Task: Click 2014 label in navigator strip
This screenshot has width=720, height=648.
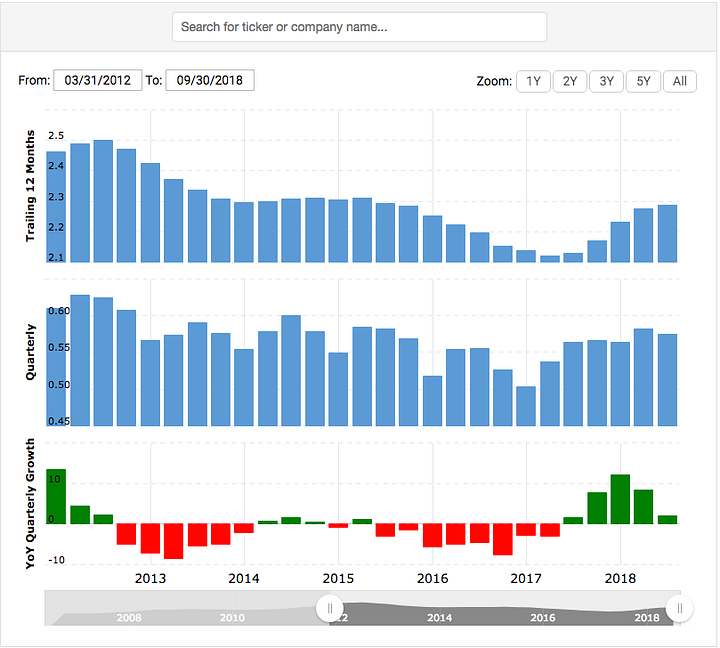Action: (439, 618)
